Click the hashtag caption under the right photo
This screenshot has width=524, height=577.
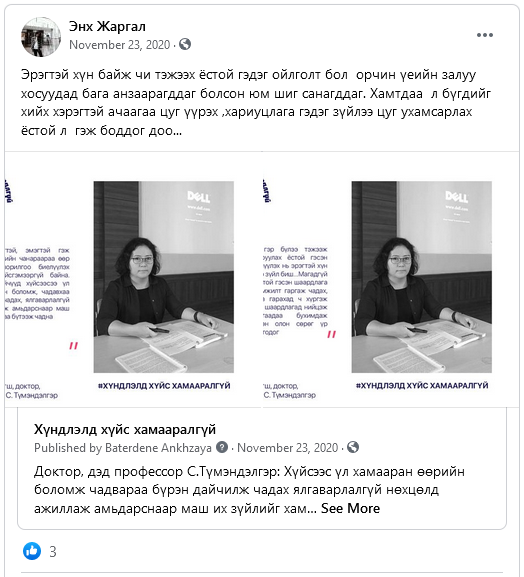(422, 386)
